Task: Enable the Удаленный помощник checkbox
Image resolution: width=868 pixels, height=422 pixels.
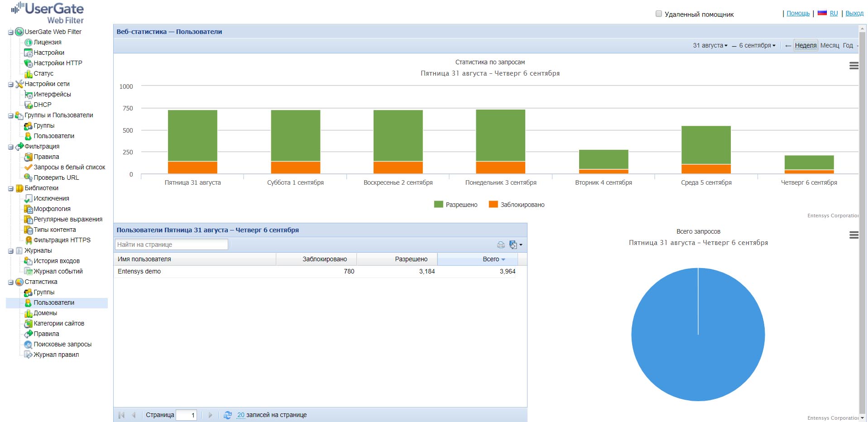Action: (x=659, y=14)
